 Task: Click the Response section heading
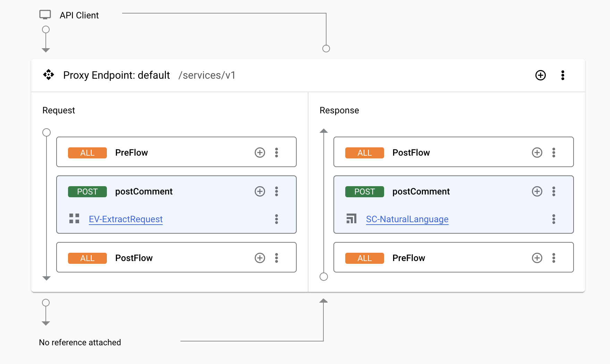click(x=339, y=110)
